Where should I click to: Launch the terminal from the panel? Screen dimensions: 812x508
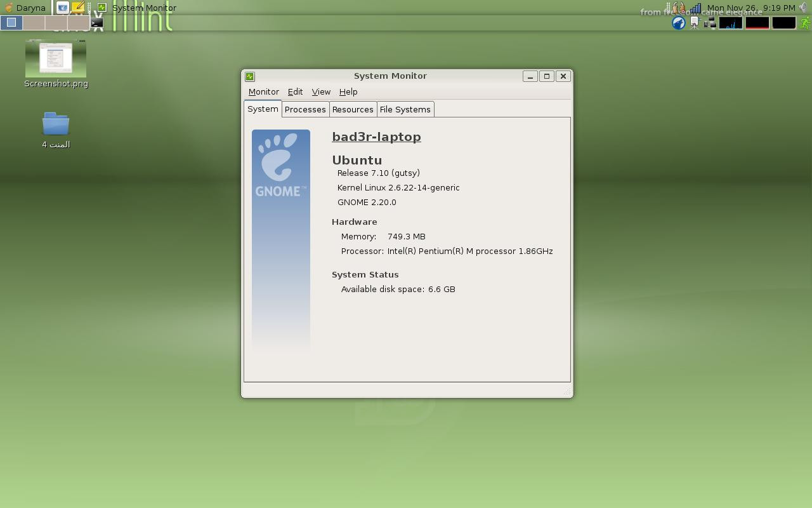click(x=97, y=23)
